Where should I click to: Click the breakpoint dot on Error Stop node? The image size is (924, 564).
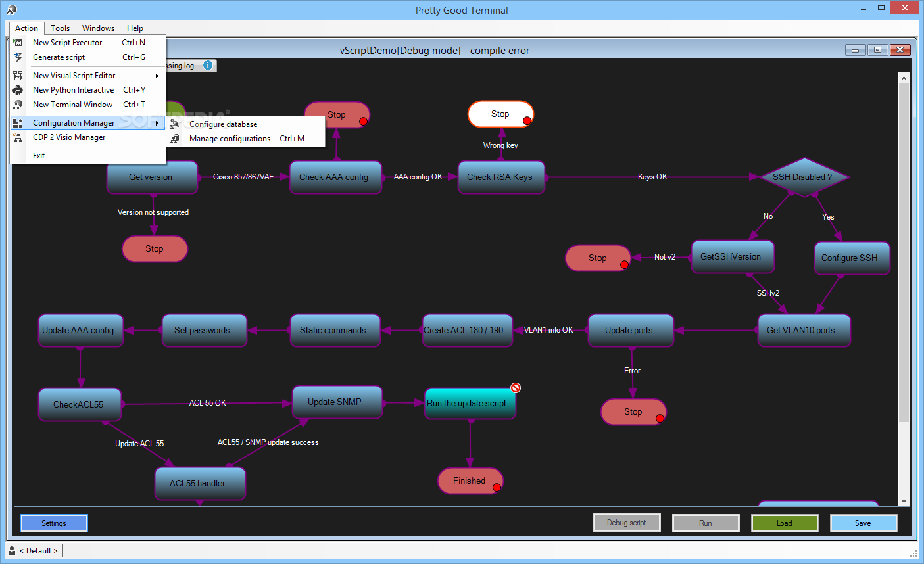[660, 418]
